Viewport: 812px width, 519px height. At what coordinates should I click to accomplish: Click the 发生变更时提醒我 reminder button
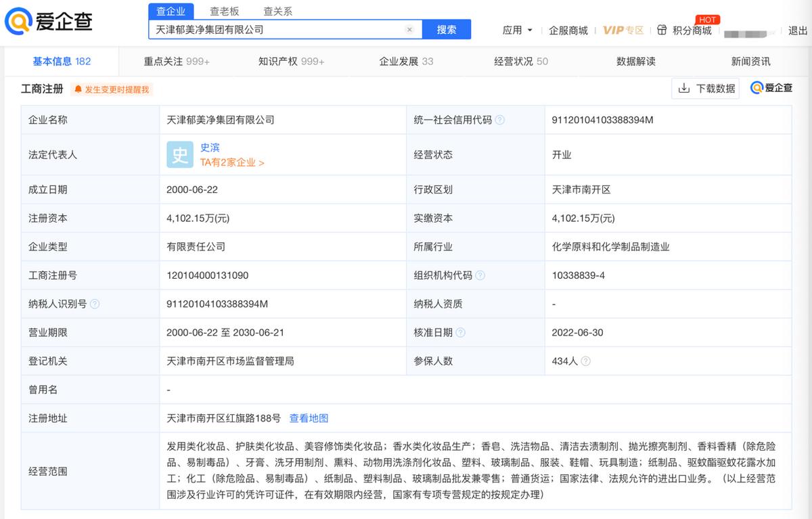(x=111, y=89)
